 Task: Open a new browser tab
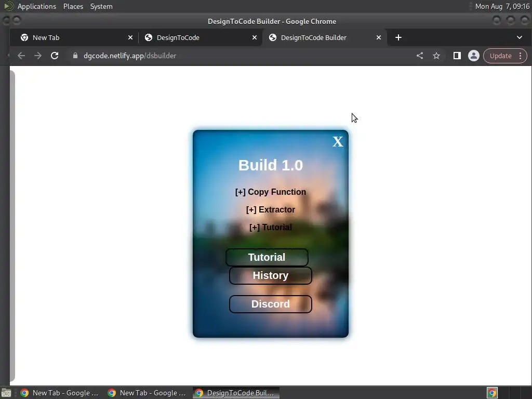(x=398, y=37)
